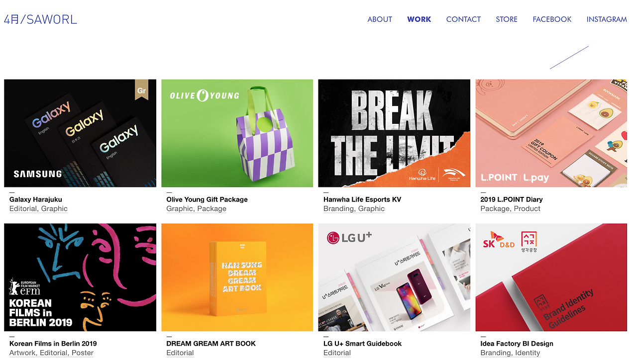Go to the ABOUT page

pos(380,19)
